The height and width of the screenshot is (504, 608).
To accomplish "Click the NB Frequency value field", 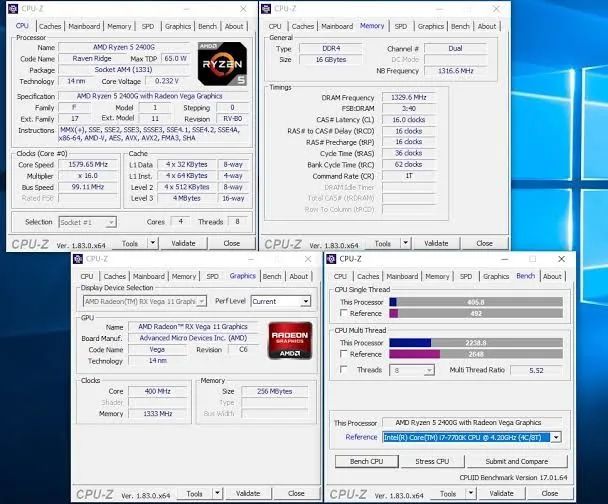I will [x=456, y=71].
